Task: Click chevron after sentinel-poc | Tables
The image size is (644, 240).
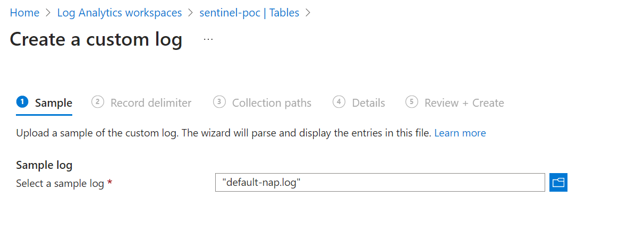Action: [x=308, y=13]
